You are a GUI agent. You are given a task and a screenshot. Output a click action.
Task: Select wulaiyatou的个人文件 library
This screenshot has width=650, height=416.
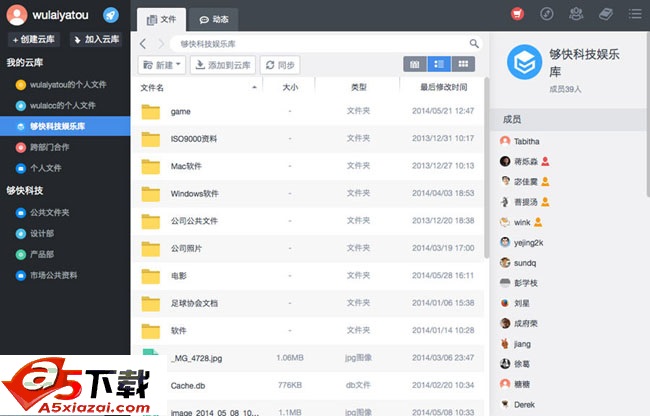pyautogui.click(x=65, y=85)
